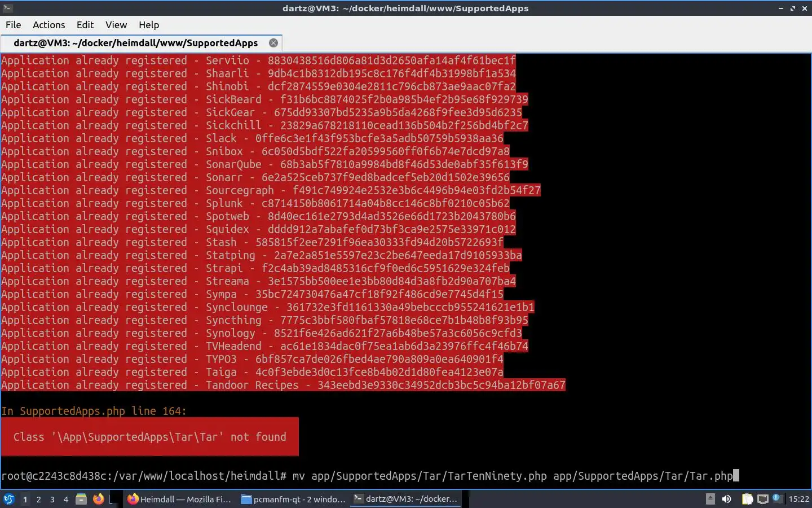Viewport: 812px width, 508px height.
Task: Click the Shaarli registered line
Action: tap(258, 73)
